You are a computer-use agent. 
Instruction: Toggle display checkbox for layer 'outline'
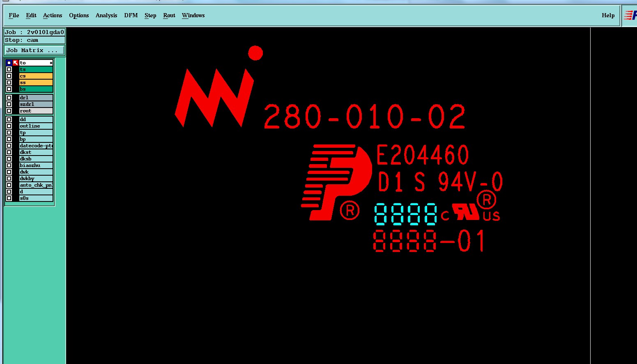[9, 126]
